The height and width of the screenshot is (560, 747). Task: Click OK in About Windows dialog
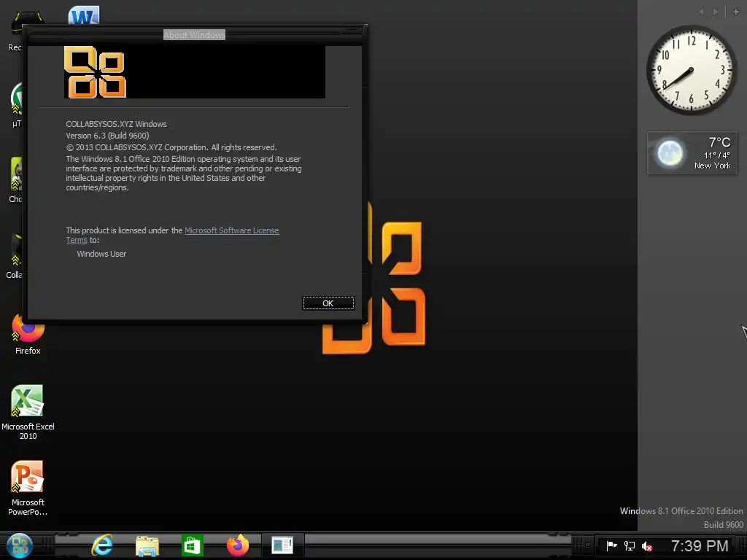point(328,303)
